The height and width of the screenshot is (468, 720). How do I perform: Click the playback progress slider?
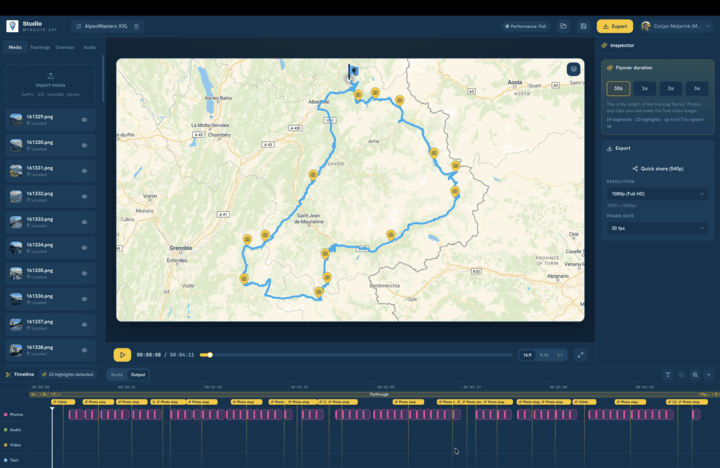[x=356, y=355]
